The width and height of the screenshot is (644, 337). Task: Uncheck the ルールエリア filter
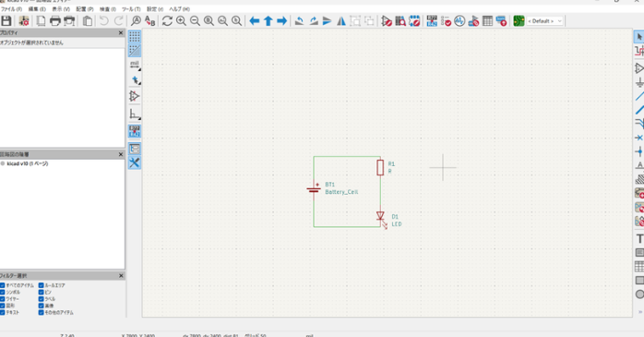[42, 285]
